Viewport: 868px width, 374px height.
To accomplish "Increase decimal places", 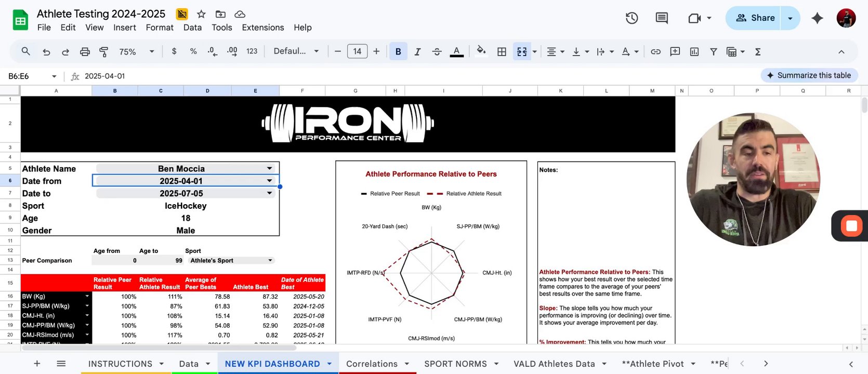I will pyautogui.click(x=232, y=51).
